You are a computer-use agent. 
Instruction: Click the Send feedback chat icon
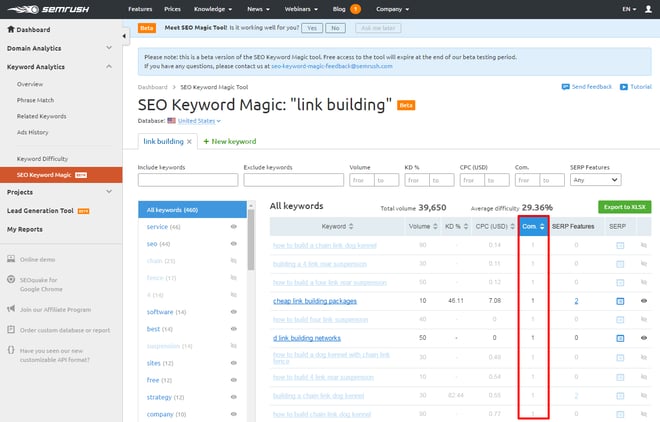(x=565, y=87)
